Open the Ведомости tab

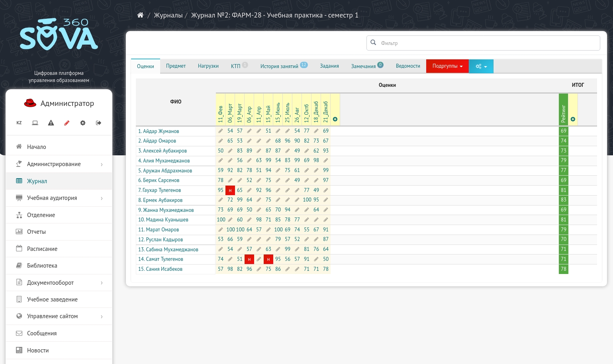[408, 66]
